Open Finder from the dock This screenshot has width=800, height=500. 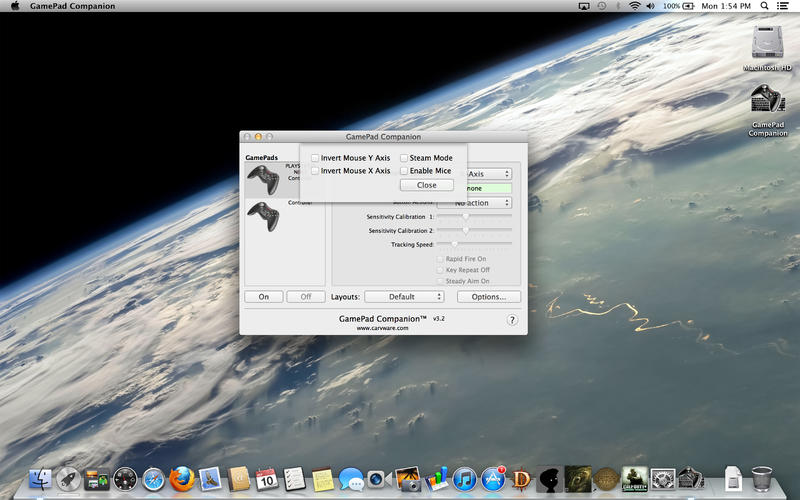(41, 479)
